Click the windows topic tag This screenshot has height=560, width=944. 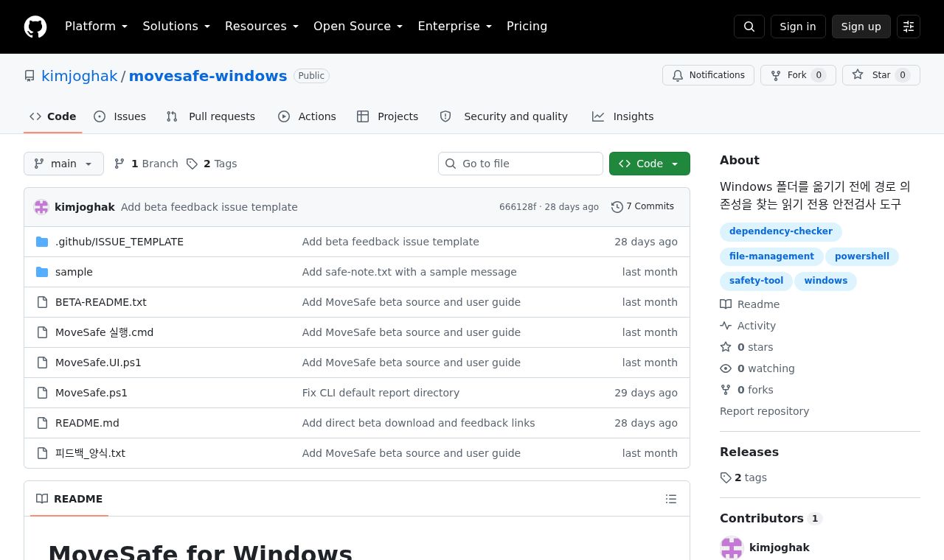point(826,281)
